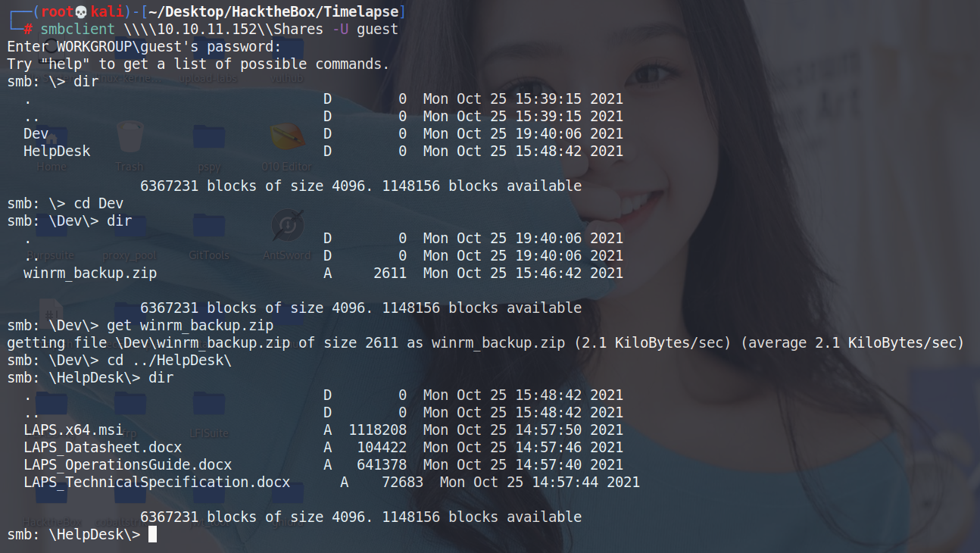The height and width of the screenshot is (553, 980).
Task: Click the 14:57:44 timestamp of LAPS_TechnicalSpecification.docx
Action: pyautogui.click(x=564, y=483)
